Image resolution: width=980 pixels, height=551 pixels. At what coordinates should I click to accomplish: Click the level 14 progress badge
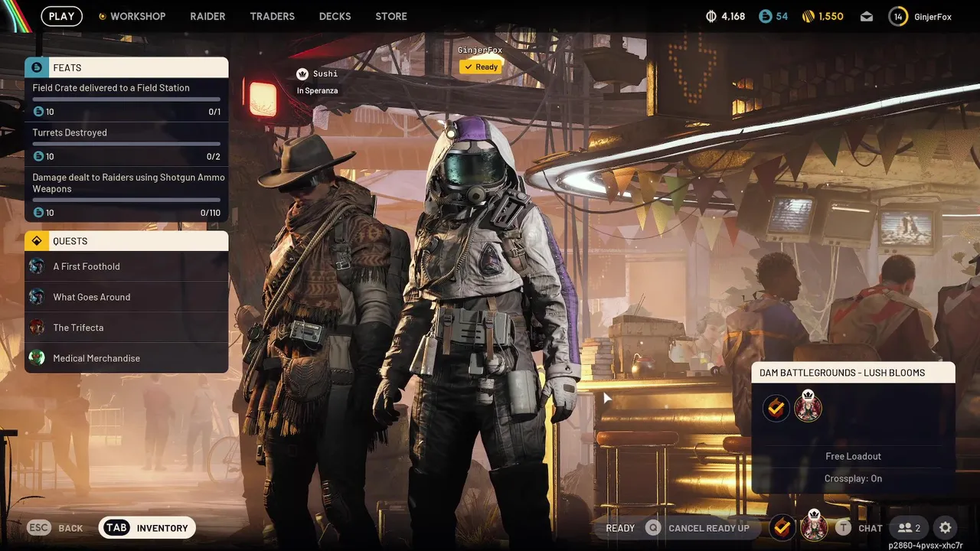(x=898, y=16)
